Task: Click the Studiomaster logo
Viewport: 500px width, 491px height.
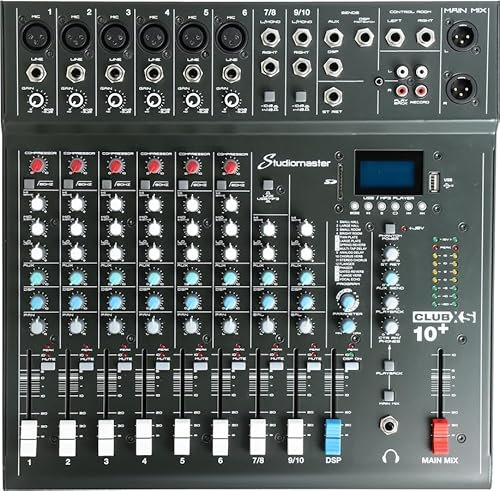Action: click(294, 162)
